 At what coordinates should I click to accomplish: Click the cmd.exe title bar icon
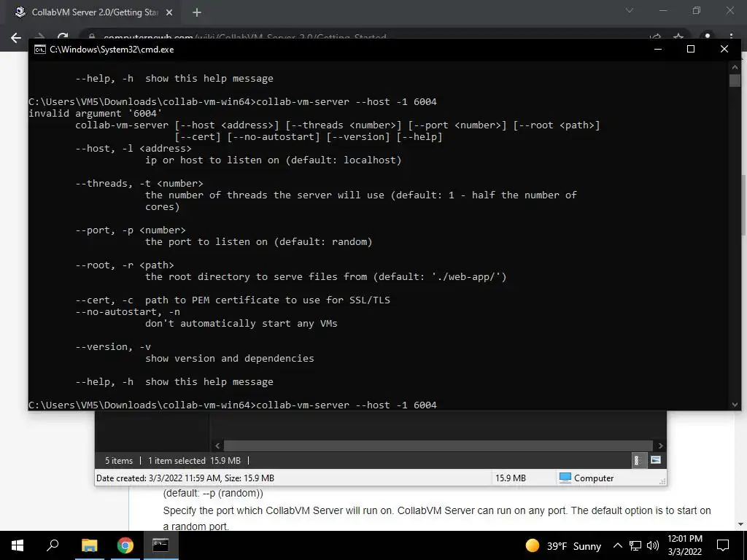pos(40,50)
